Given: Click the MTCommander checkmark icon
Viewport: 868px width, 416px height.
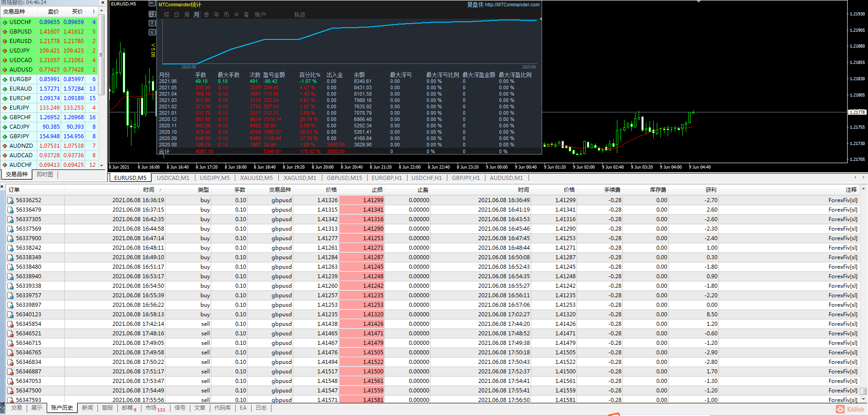Looking at the screenshot, I should (152, 32).
